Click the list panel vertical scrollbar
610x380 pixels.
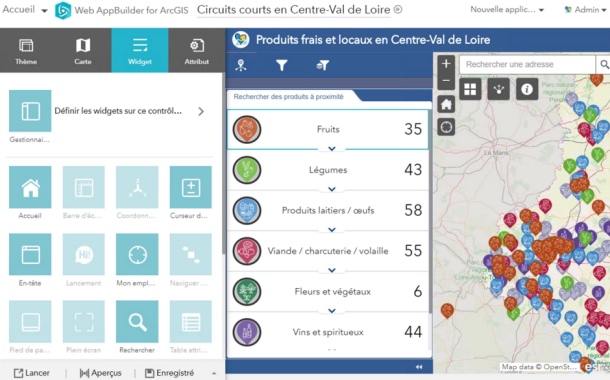coord(430,212)
